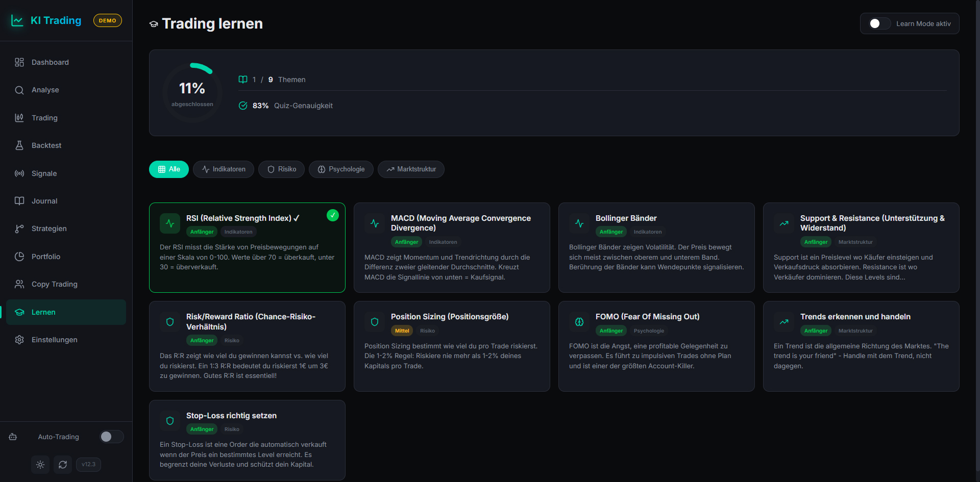This screenshot has width=980, height=482.
Task: Click the robot icon beside Auto-Trading
Action: [13, 437]
